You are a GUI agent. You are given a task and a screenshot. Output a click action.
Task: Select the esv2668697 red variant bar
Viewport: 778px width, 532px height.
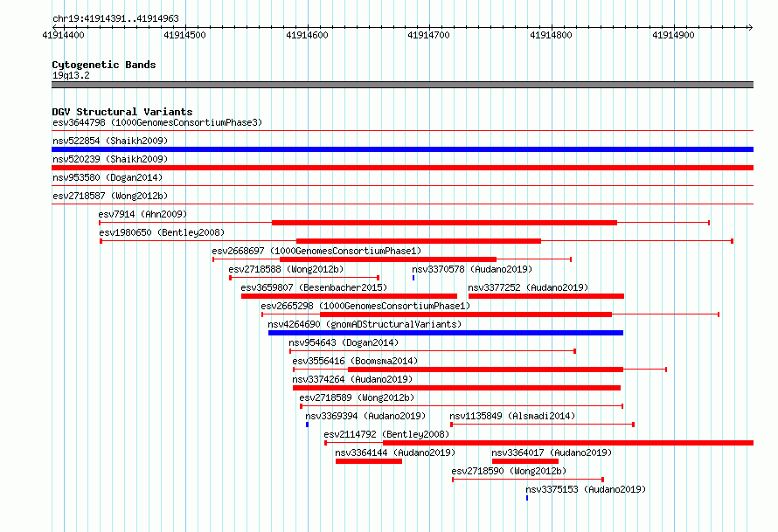388,259
